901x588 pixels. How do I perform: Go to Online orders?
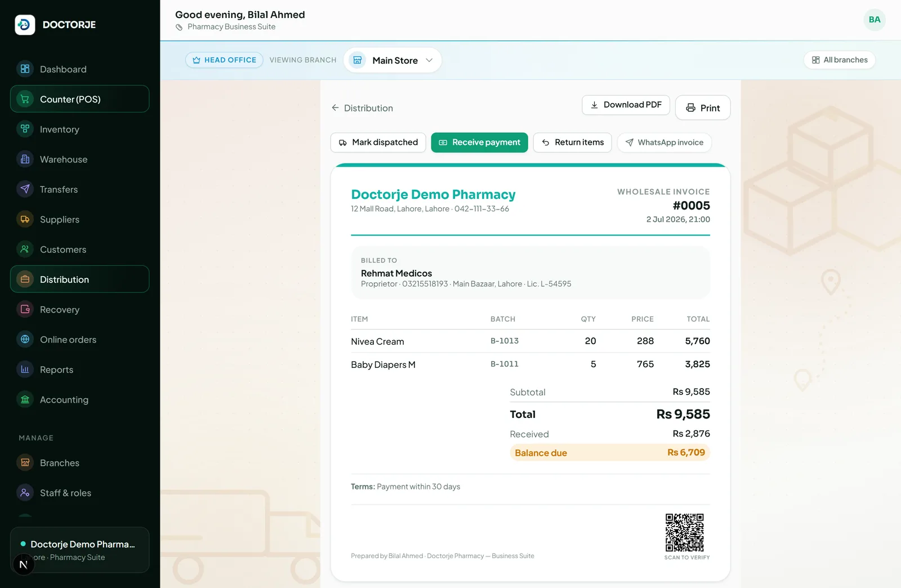[x=79, y=340]
